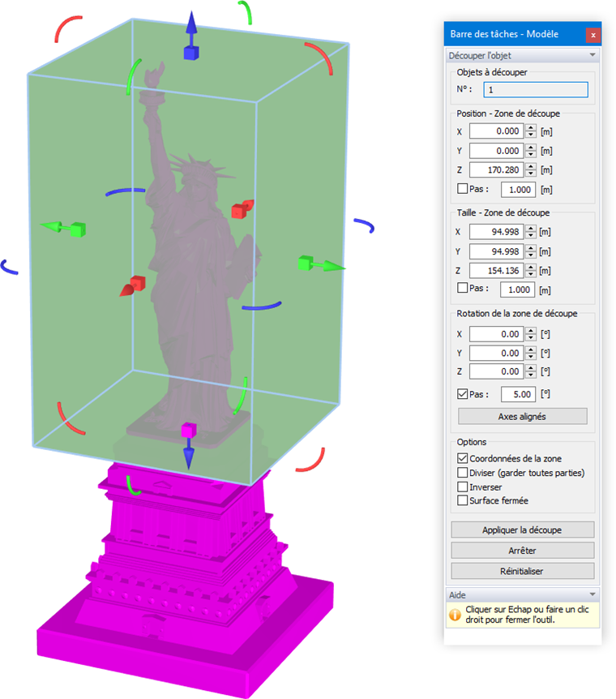The height and width of the screenshot is (699, 616).
Task: Check Diviser (garder toutes parties)
Action: point(462,473)
